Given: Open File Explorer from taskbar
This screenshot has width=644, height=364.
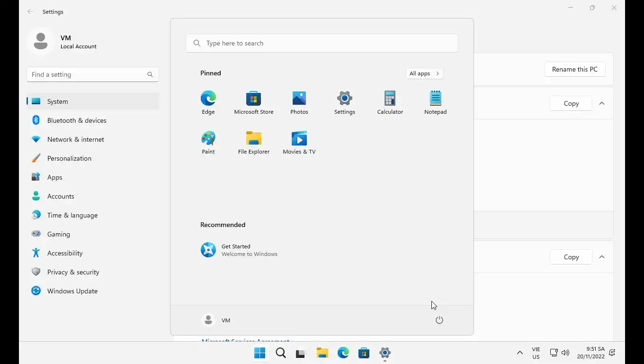Looking at the screenshot, I should pos(322,353).
